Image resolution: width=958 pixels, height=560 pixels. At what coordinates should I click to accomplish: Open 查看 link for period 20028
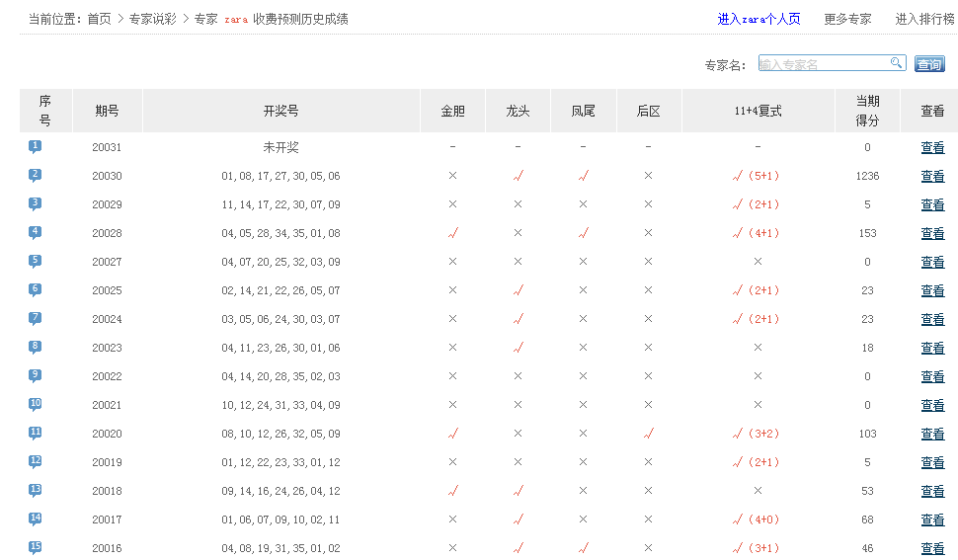(932, 233)
